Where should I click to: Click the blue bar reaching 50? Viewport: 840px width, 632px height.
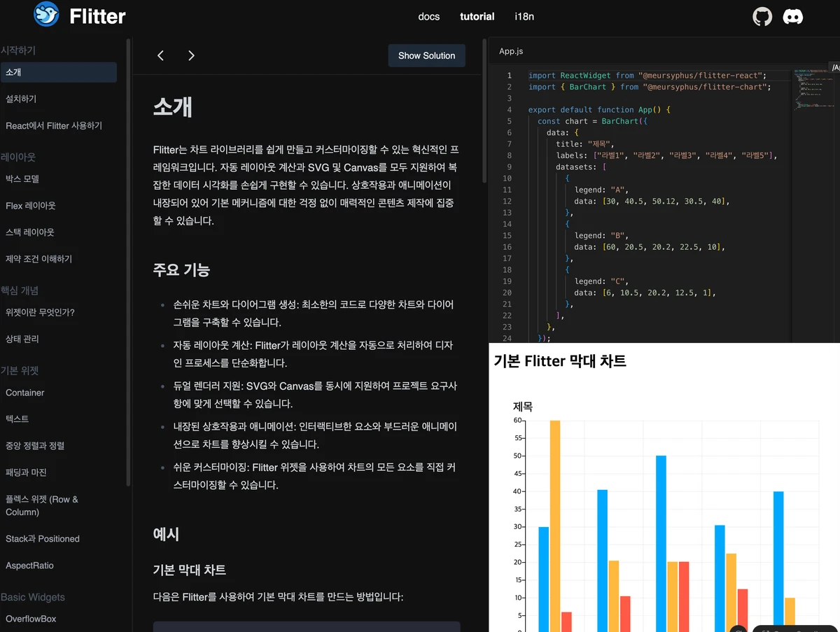[661, 543]
